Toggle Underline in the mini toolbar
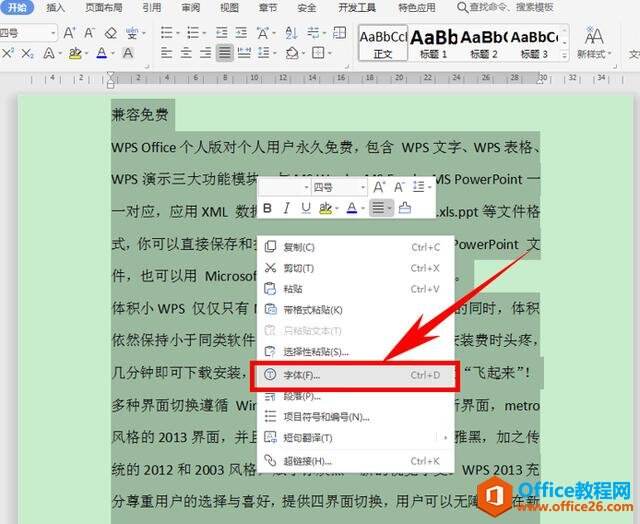 (306, 209)
